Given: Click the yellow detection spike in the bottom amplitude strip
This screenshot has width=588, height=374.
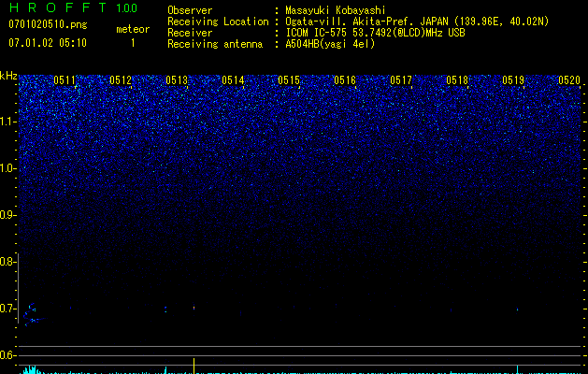Looking at the screenshot, I should click(194, 367).
